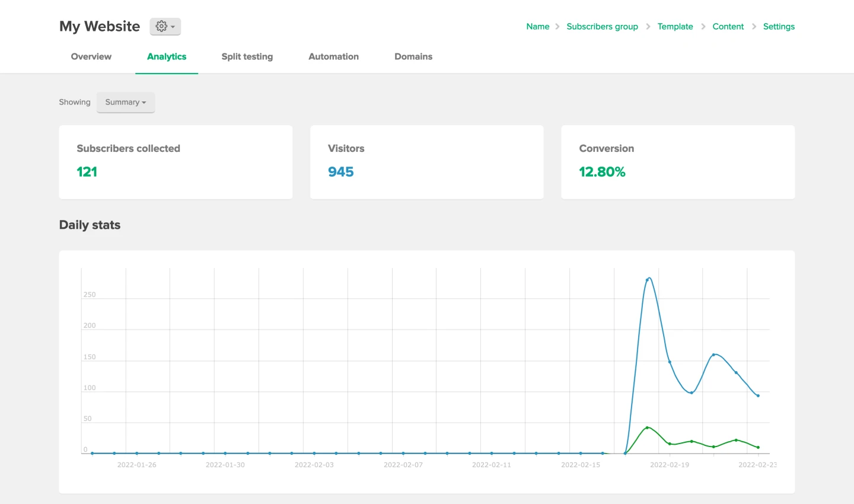The height and width of the screenshot is (504, 854).
Task: Open the Subscribers group step link
Action: 602,27
